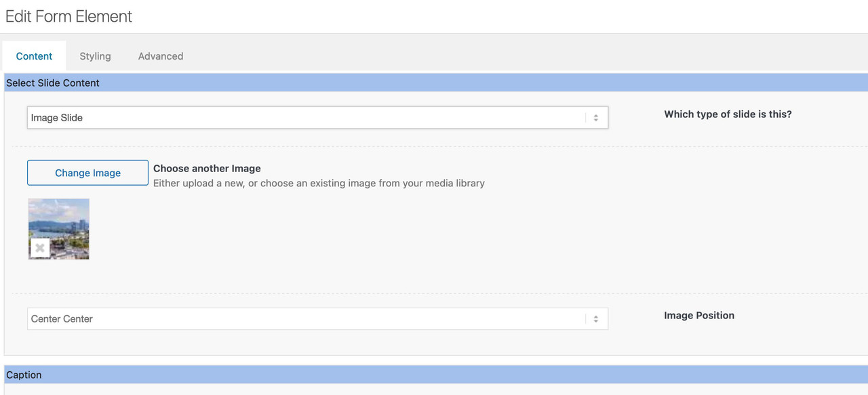The width and height of the screenshot is (868, 395).
Task: Select the slide image thumbnail
Action: click(x=59, y=229)
